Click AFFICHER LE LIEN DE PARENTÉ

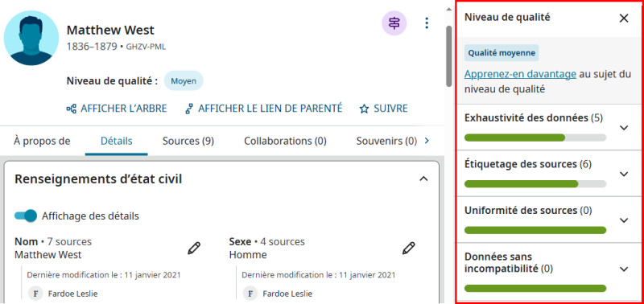pos(270,109)
